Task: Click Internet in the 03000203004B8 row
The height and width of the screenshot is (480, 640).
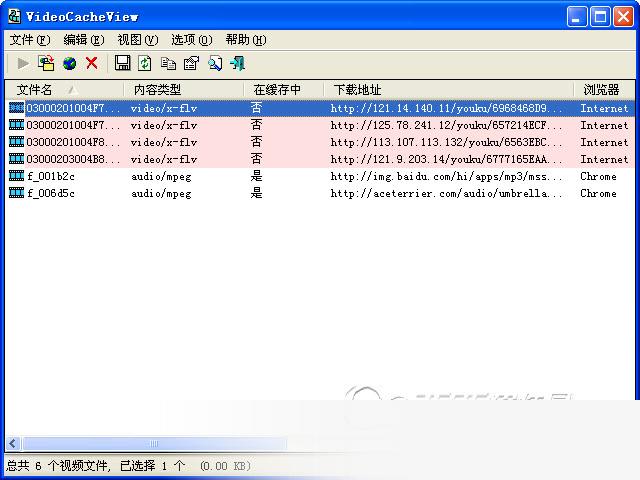Action: click(x=604, y=159)
